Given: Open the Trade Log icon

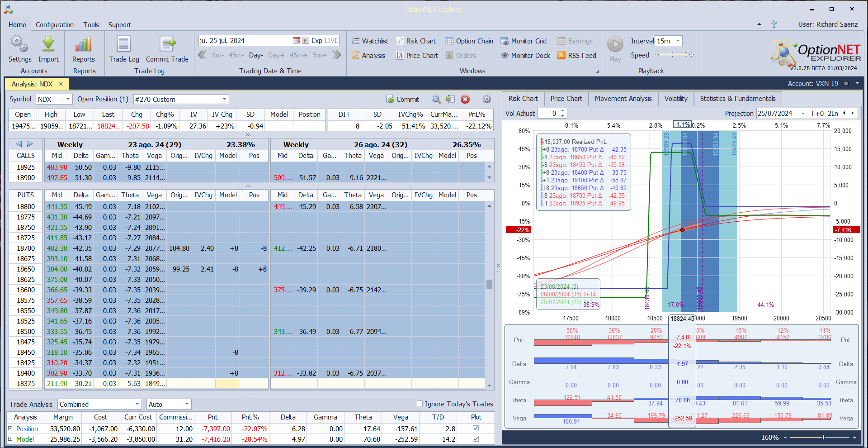Looking at the screenshot, I should [x=124, y=44].
